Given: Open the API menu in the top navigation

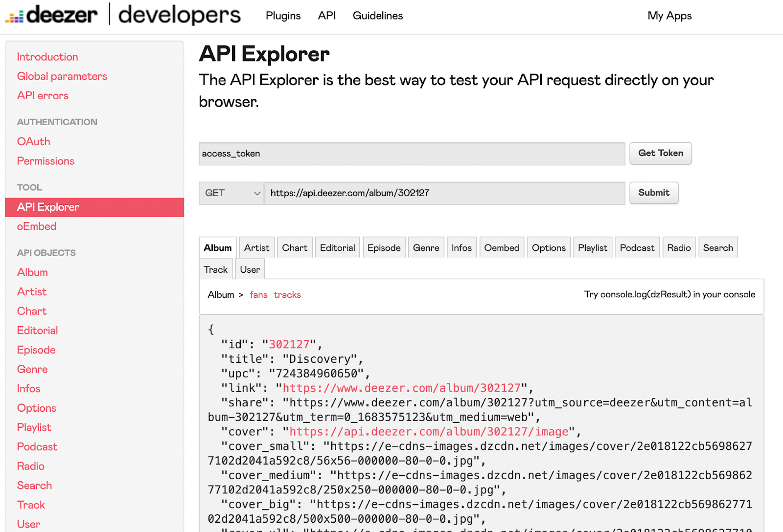Looking at the screenshot, I should point(326,16).
